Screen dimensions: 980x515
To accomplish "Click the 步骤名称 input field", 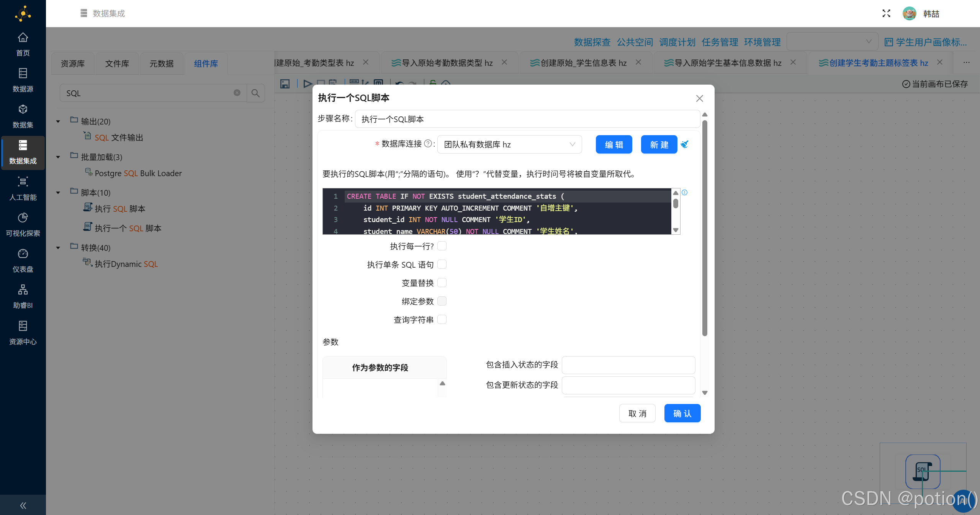I will pos(527,119).
